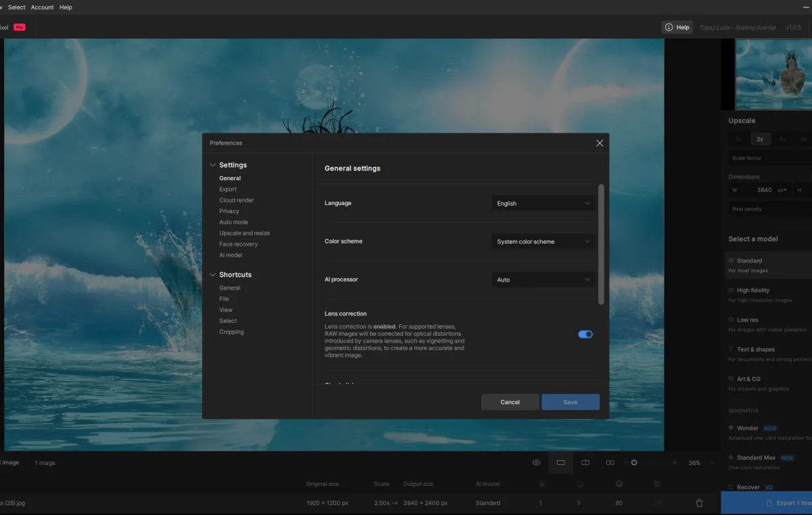Expand the Color scheme dropdown
This screenshot has width=812, height=515.
click(543, 242)
